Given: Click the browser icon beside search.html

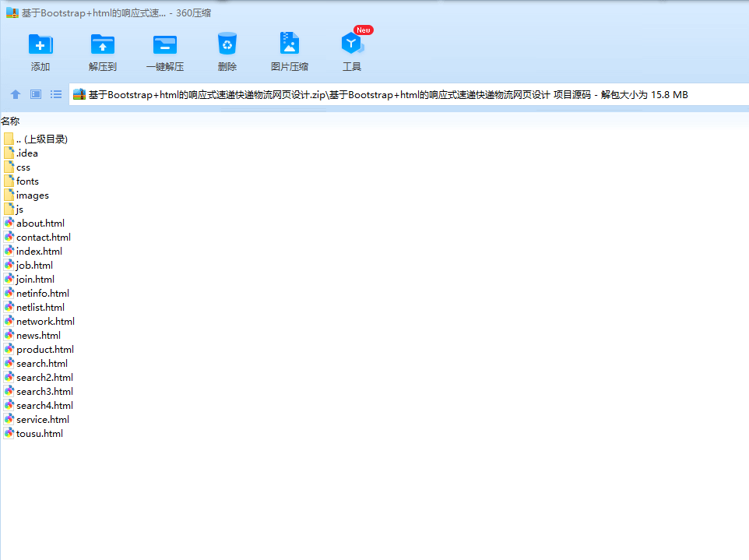Looking at the screenshot, I should click(x=9, y=363).
